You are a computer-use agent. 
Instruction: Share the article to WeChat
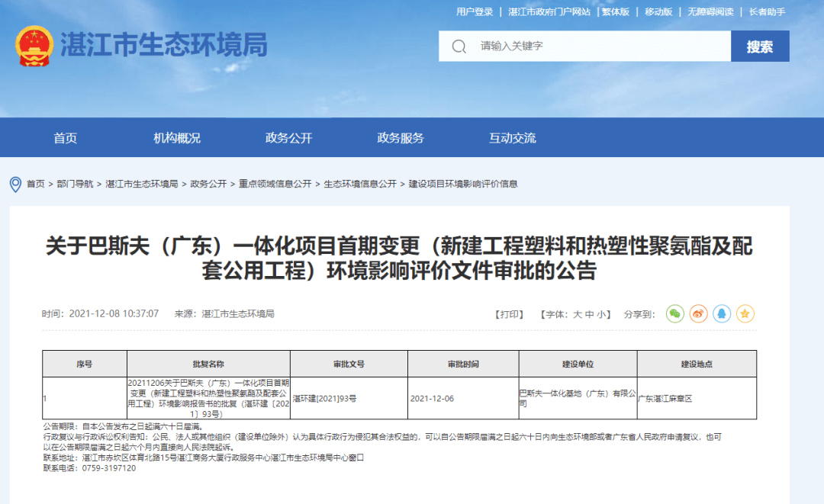674,313
